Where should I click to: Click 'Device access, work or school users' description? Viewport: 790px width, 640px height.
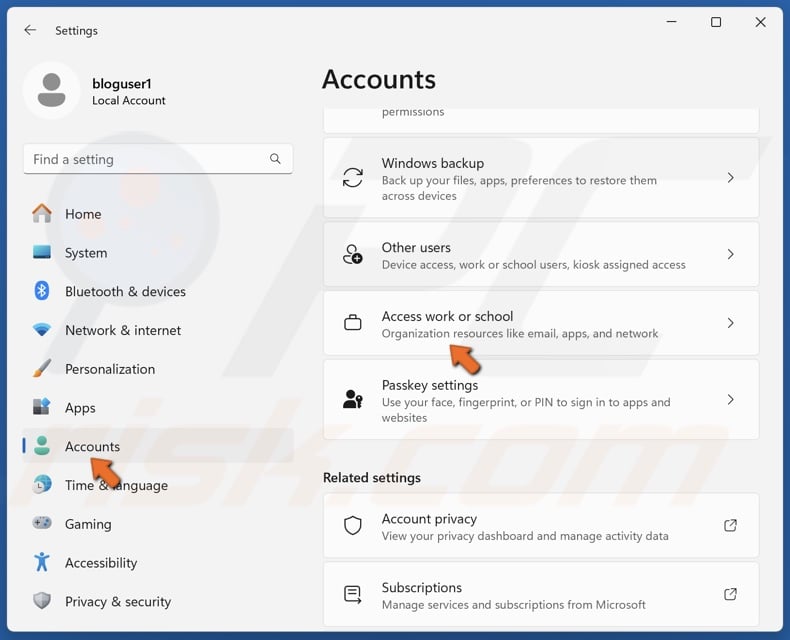pyautogui.click(x=534, y=265)
